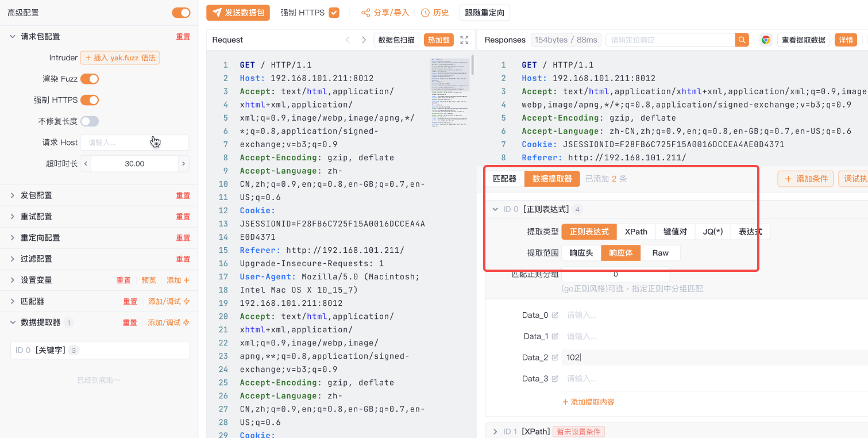Image resolution: width=868 pixels, height=438 pixels.
Task: Click the Data_2 value field containing 102
Action: 715,358
